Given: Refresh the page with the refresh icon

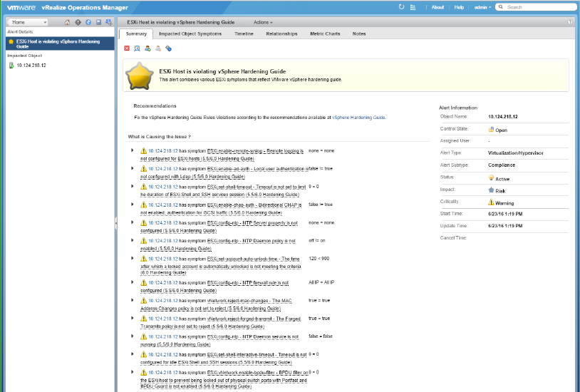Looking at the screenshot, I should (401, 7).
